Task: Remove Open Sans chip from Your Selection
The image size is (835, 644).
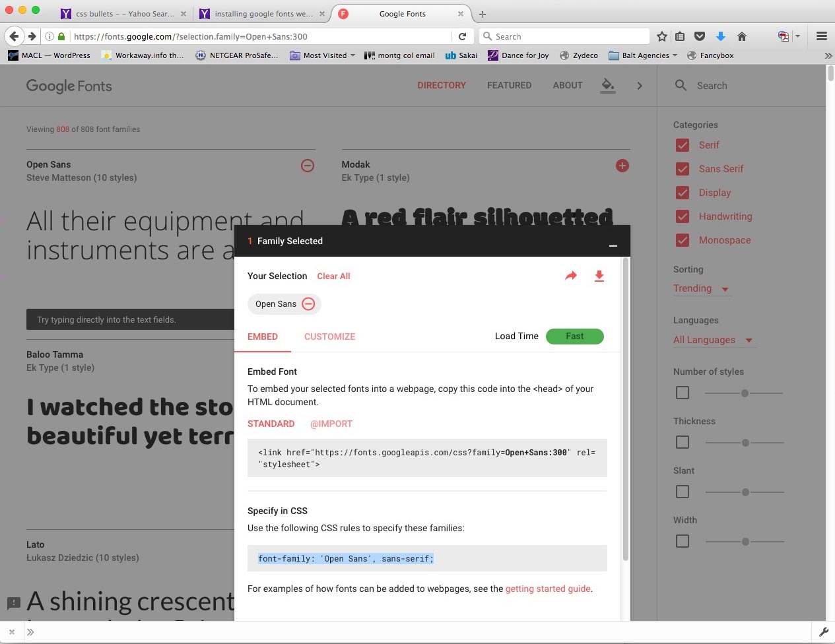Action: click(x=308, y=304)
